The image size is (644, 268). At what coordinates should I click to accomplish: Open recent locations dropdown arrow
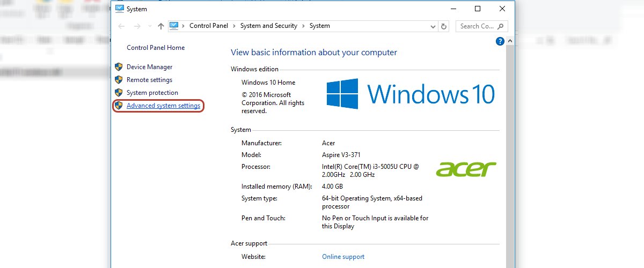pyautogui.click(x=150, y=26)
